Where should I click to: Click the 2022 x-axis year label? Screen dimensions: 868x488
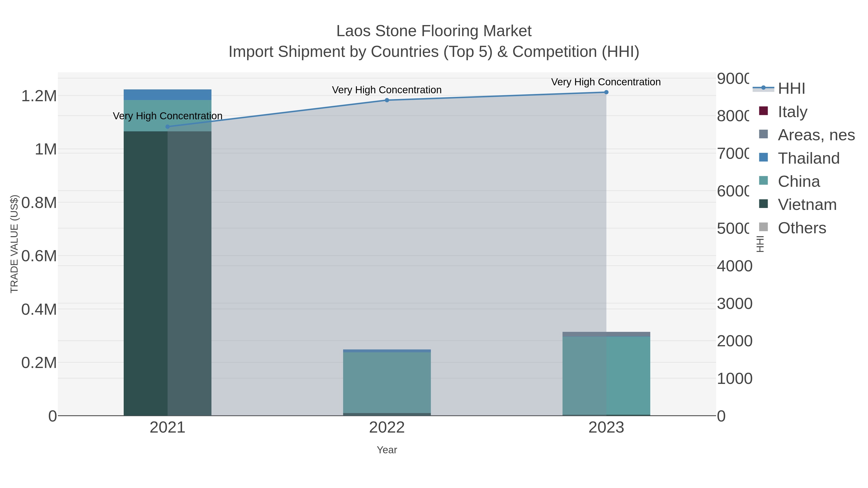click(x=387, y=428)
